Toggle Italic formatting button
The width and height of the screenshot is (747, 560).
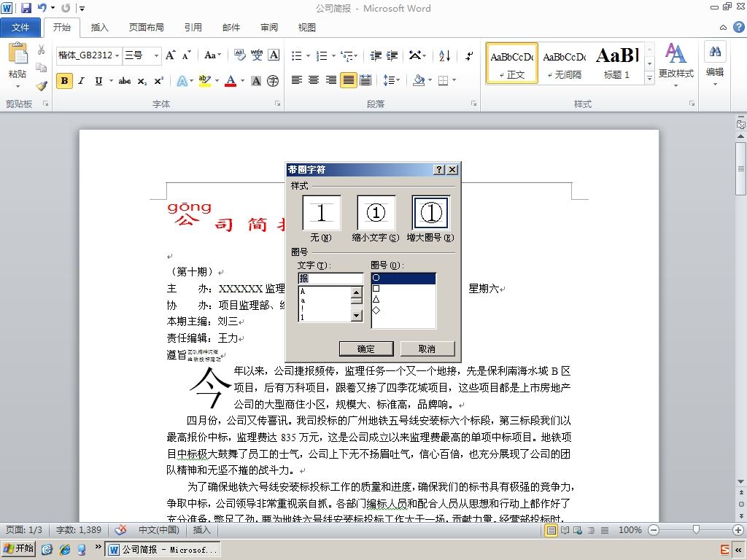click(x=82, y=81)
